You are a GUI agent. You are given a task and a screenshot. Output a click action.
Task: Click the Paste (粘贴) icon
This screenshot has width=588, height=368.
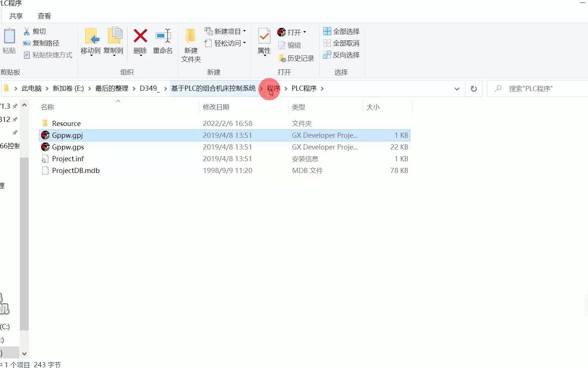tap(9, 36)
